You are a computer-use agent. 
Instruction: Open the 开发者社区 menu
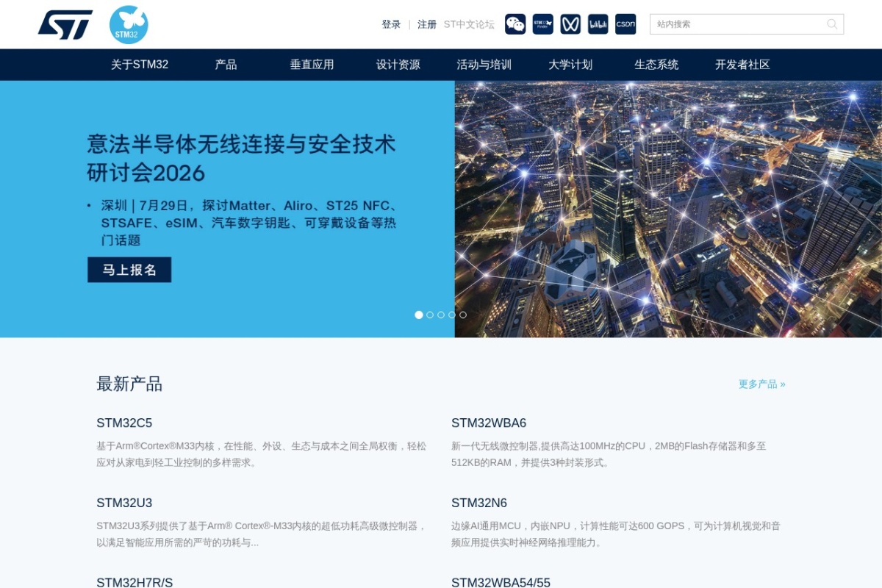coord(742,65)
